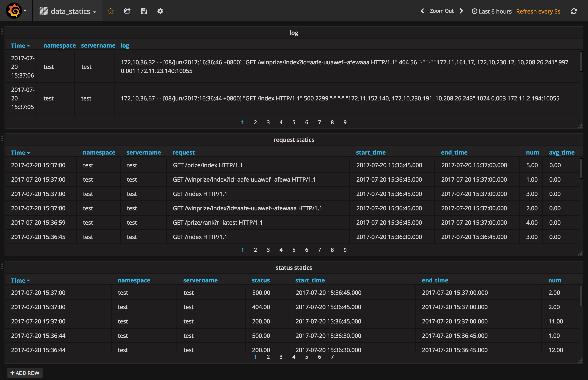This screenshot has height=380, width=588.
Task: Go to page 9 of log panel
Action: click(x=345, y=122)
